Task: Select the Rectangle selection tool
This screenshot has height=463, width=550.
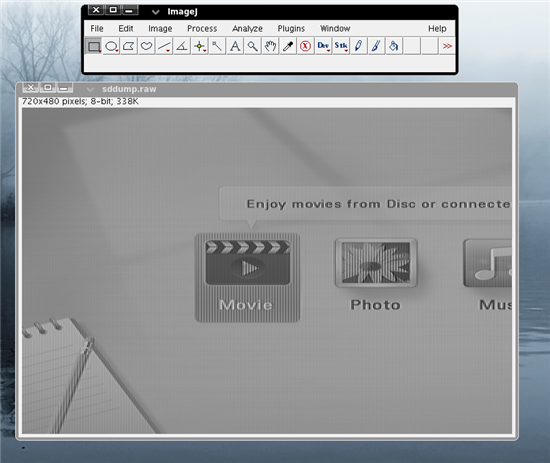Action: point(94,46)
